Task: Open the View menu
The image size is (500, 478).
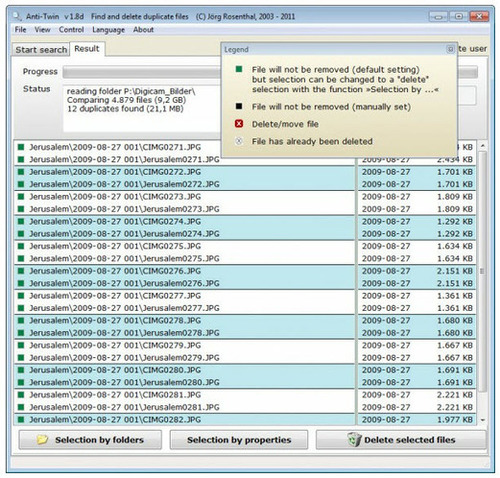Action: pyautogui.click(x=42, y=30)
